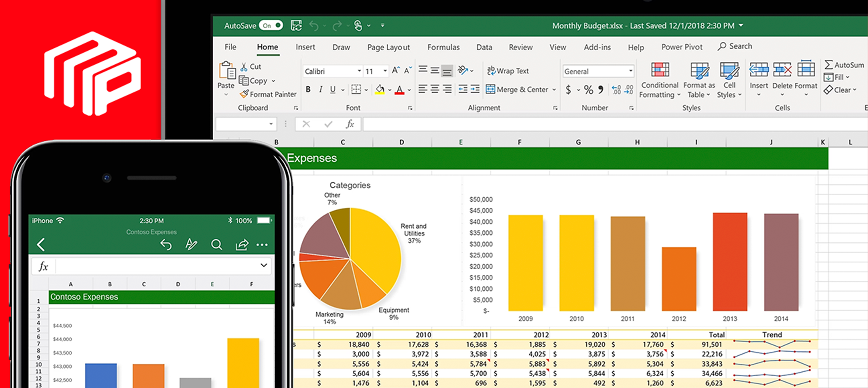Viewport: 868px width, 388px height.
Task: Click the Percent Style icon
Action: click(589, 90)
